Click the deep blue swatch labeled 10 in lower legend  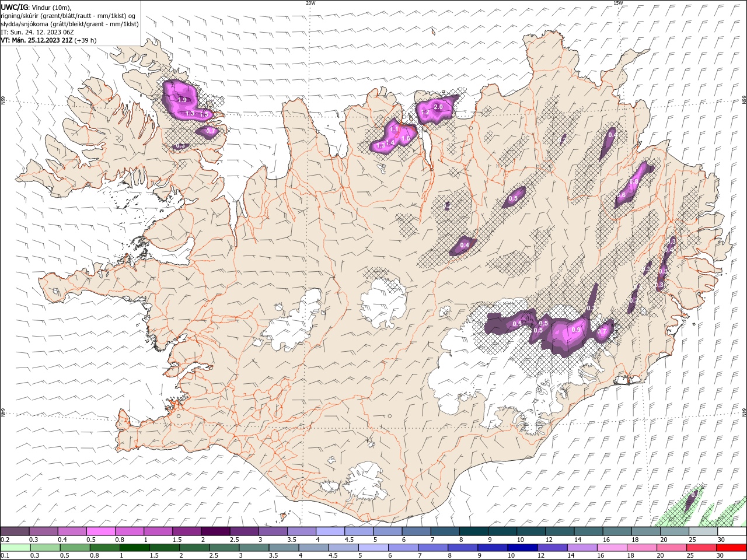click(522, 548)
